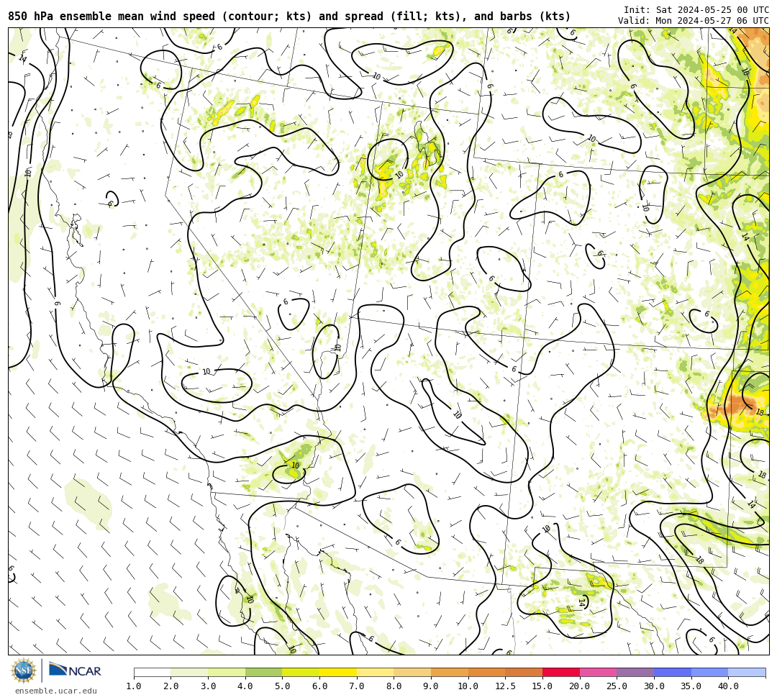Select the burnt orange 12.5–15.0 colorbar swatch
The width and height of the screenshot is (777, 700).
point(524,672)
